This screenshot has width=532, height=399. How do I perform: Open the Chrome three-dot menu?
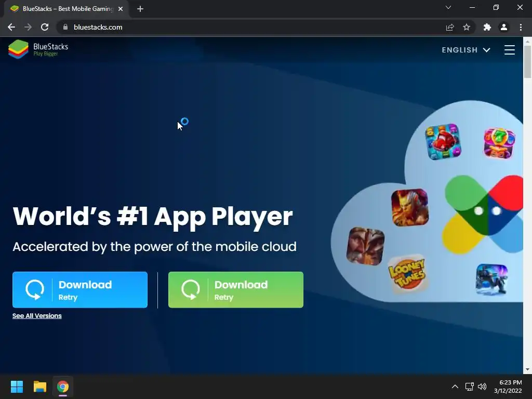point(521,27)
